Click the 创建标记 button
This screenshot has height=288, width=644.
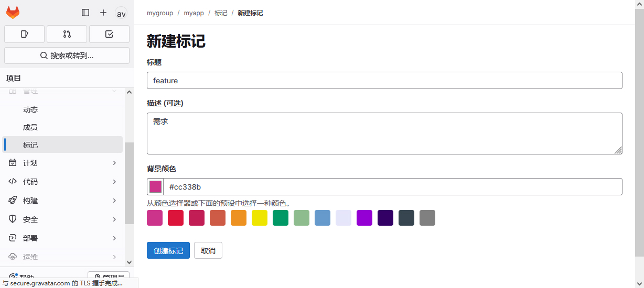point(168,251)
